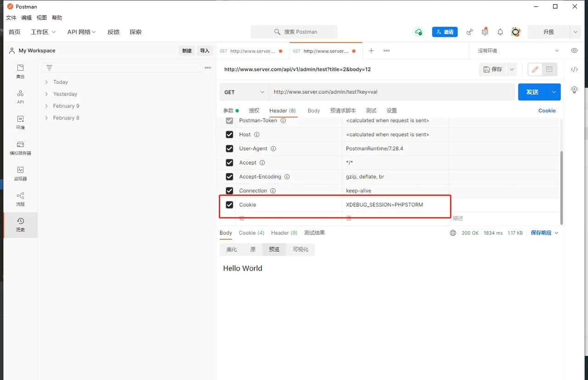Switch to the Body request tab
Image resolution: width=588 pixels, height=380 pixels.
pyautogui.click(x=314, y=110)
